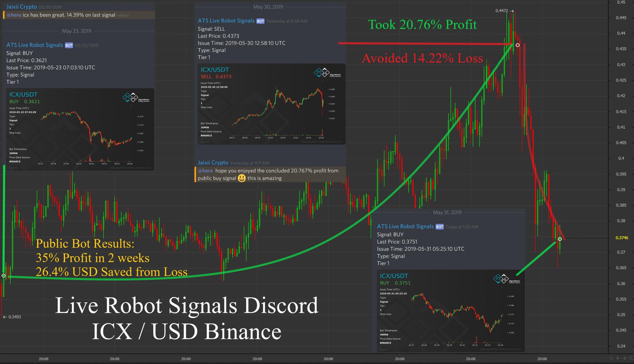The image size is (634, 364).
Task: Click 'Last Price: 0.3621' text
Action: 27,60
